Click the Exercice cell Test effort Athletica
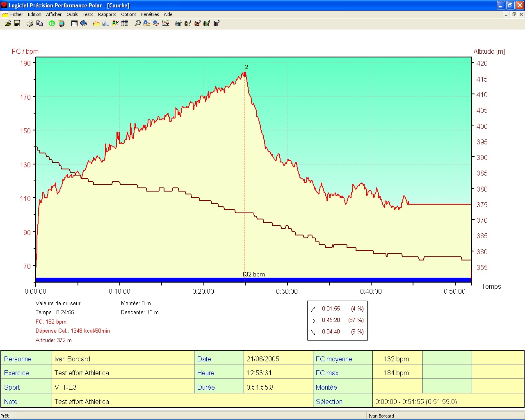 (x=123, y=373)
